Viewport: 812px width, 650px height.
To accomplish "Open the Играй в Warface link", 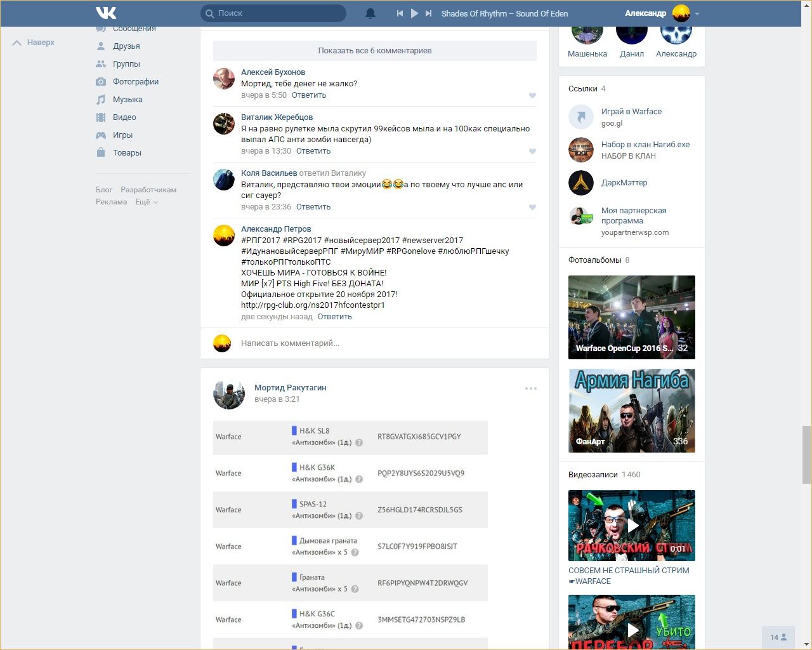I will (631, 112).
